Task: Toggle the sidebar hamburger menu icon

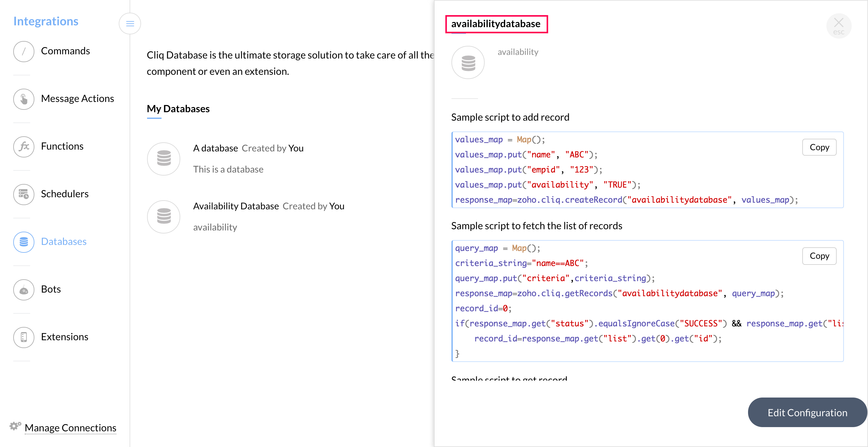Action: [130, 24]
